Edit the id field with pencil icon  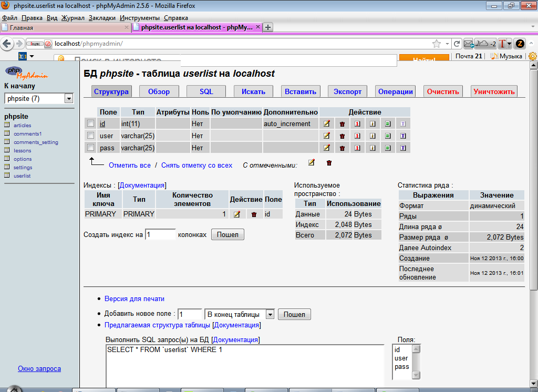pos(327,123)
